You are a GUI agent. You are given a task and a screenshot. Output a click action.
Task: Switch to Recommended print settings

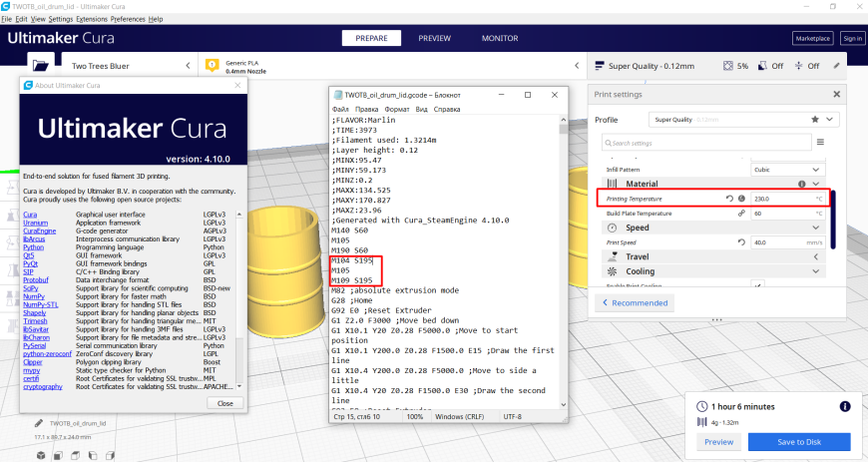(635, 303)
